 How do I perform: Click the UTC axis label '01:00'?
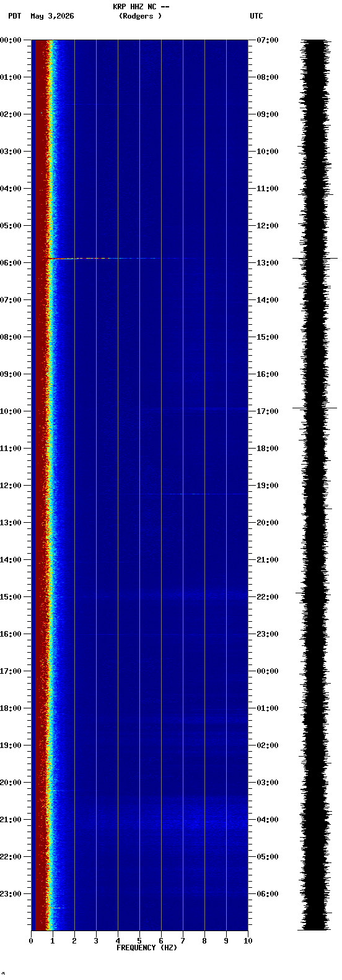(x=267, y=708)
